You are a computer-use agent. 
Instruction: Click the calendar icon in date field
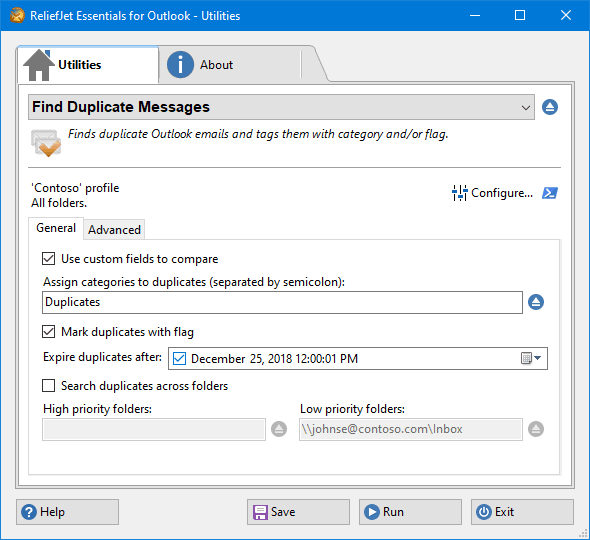click(526, 358)
